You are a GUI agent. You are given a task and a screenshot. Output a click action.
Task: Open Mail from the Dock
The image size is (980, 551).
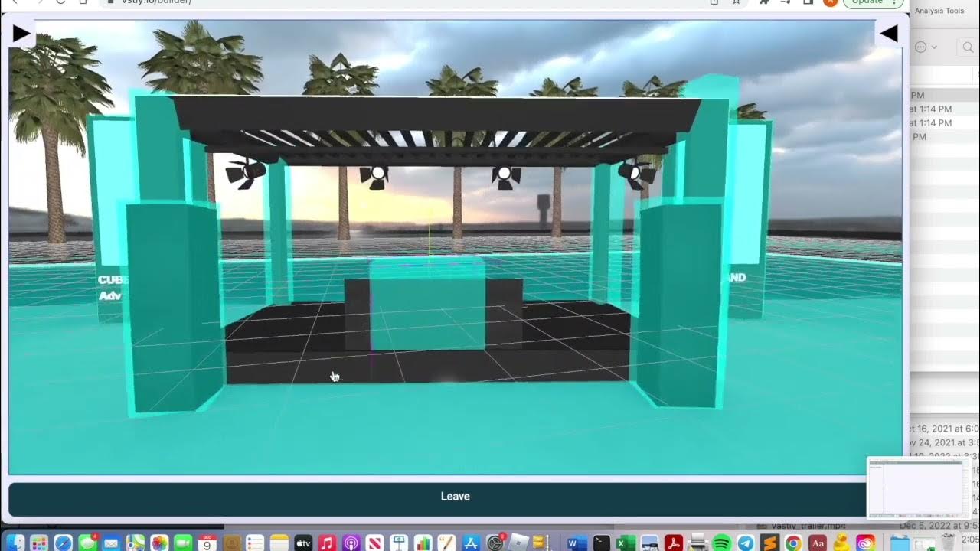point(111,543)
